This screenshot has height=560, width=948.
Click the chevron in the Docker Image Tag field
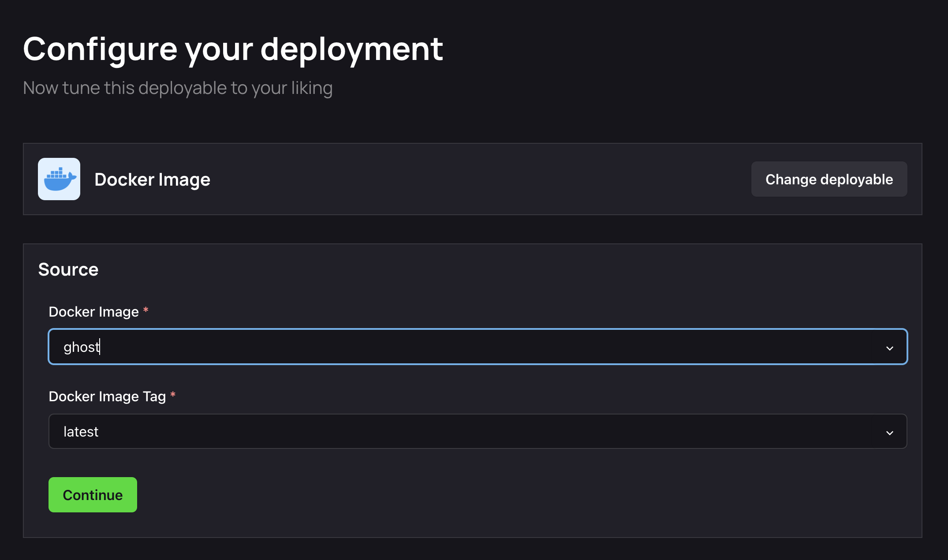[890, 433]
